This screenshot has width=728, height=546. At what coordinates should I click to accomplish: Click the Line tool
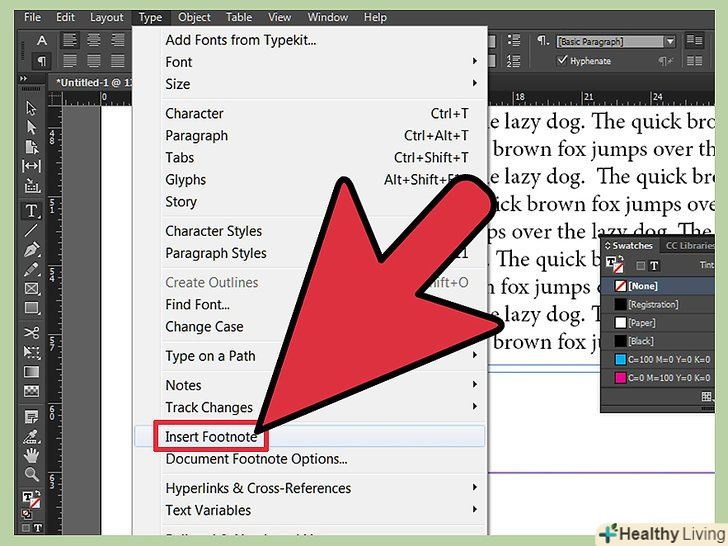[31, 230]
